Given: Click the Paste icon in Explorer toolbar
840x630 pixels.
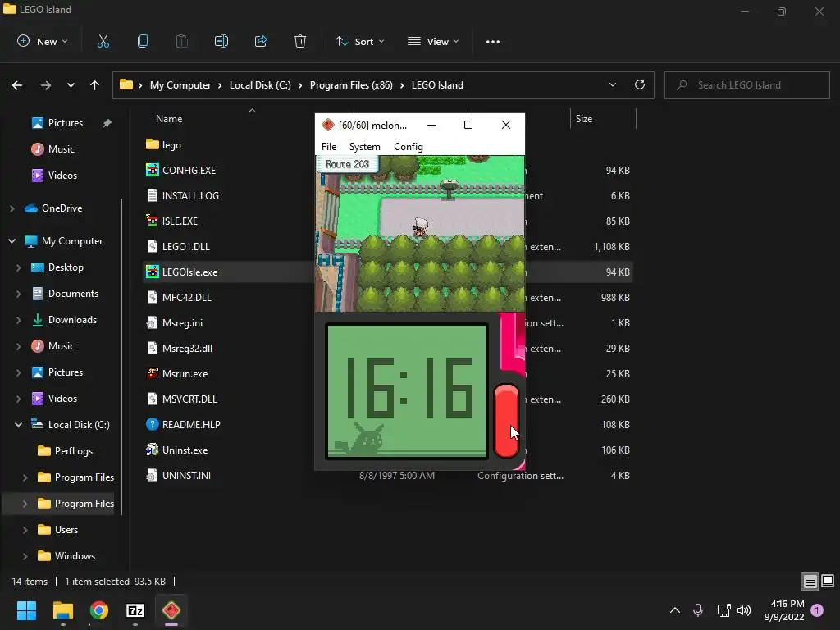Looking at the screenshot, I should (x=181, y=41).
